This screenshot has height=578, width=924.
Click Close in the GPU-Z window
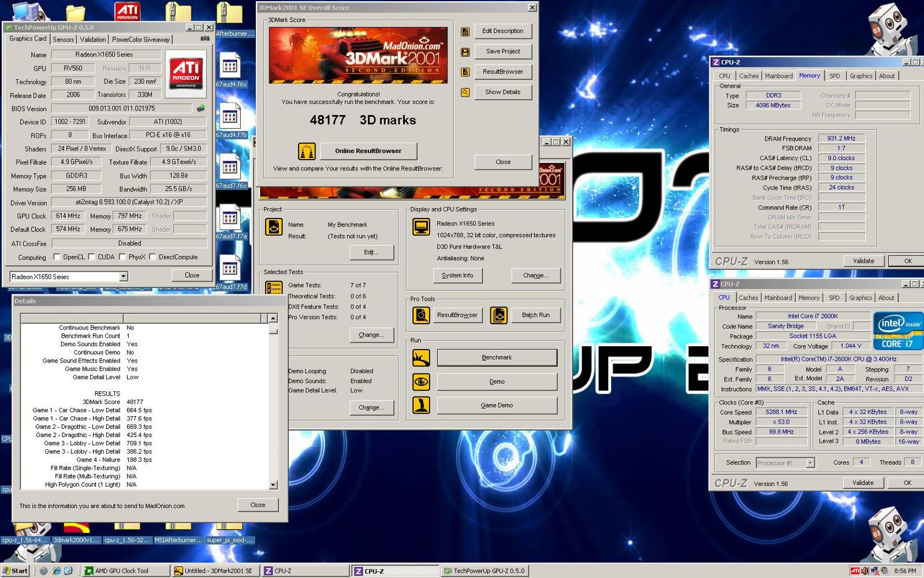click(192, 276)
